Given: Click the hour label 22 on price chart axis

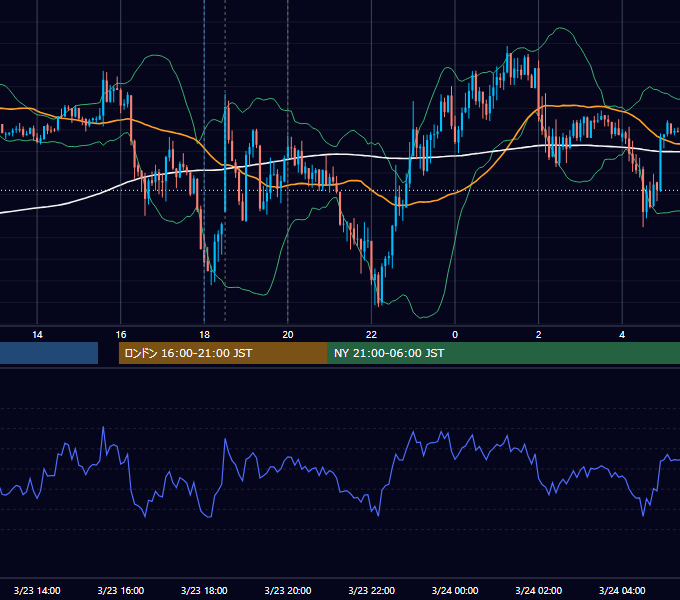Looking at the screenshot, I should pos(372,335).
